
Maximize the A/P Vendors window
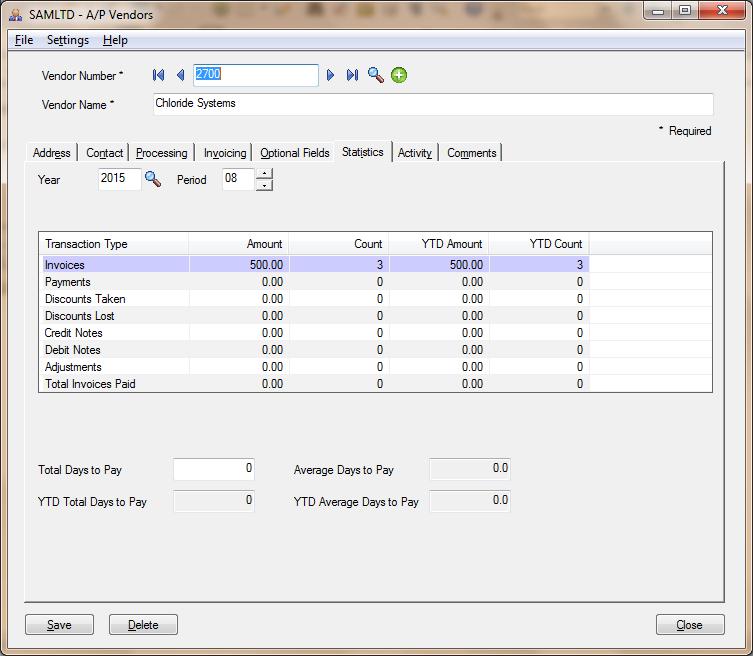pyautogui.click(x=685, y=11)
